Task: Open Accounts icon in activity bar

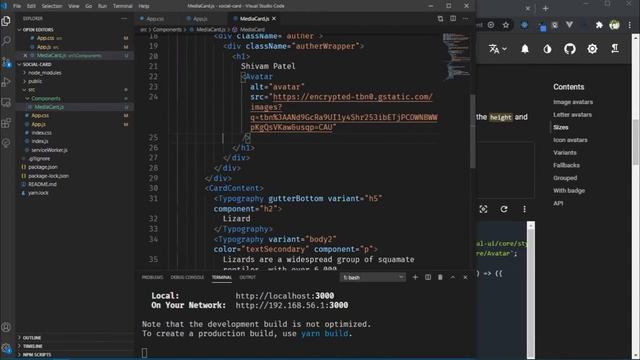Action: 6,327
